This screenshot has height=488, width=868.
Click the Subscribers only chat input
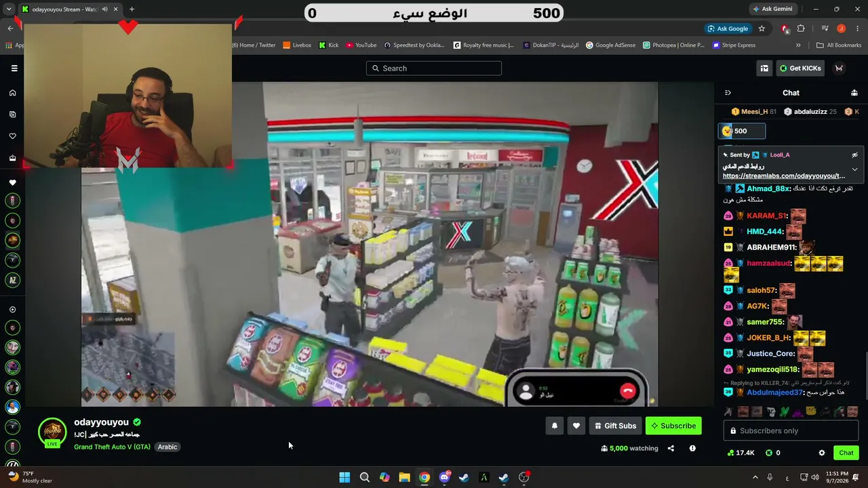pyautogui.click(x=791, y=431)
